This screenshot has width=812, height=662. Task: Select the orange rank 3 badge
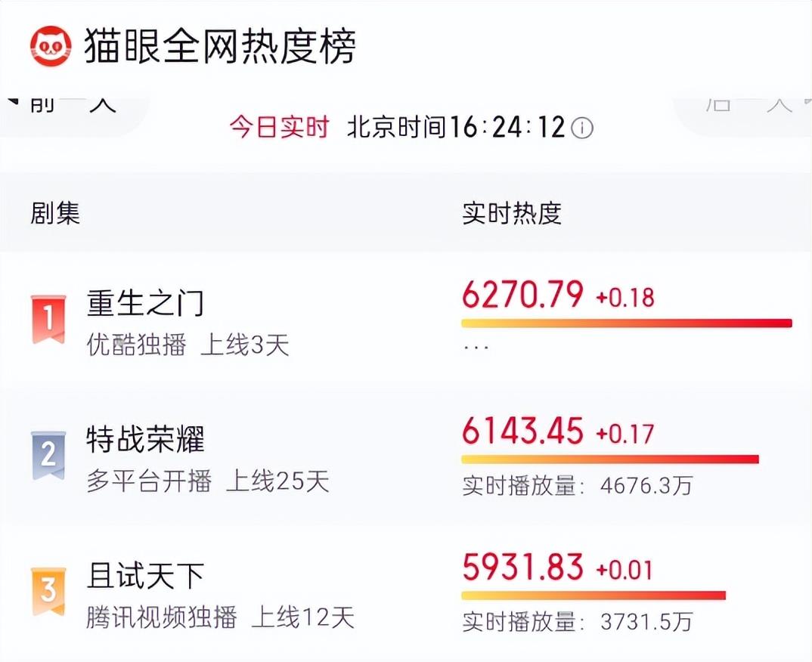[48, 591]
